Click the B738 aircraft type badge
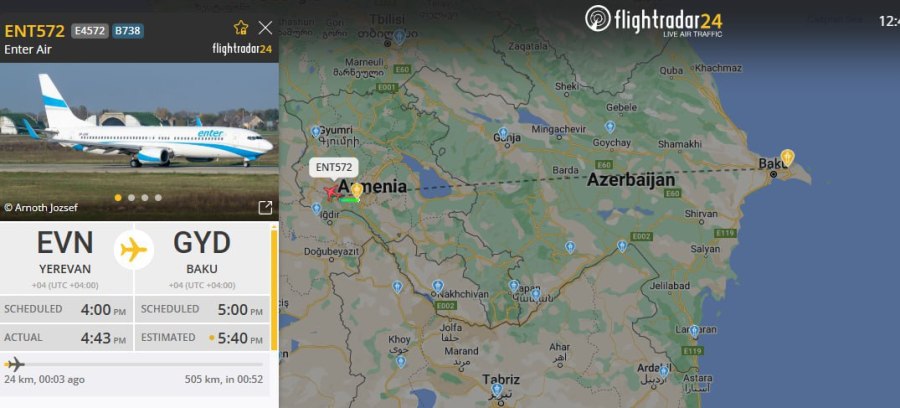Screen dimensions: 900x408 point(128,31)
